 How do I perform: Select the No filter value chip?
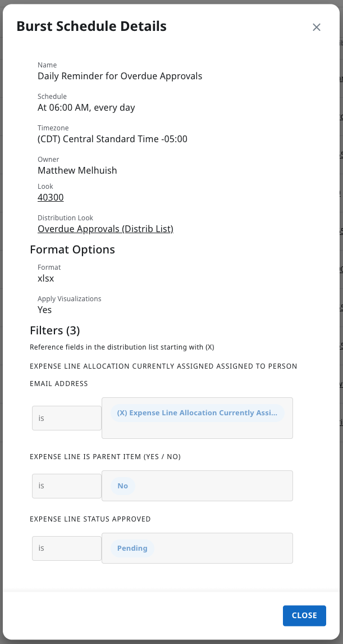(122, 486)
